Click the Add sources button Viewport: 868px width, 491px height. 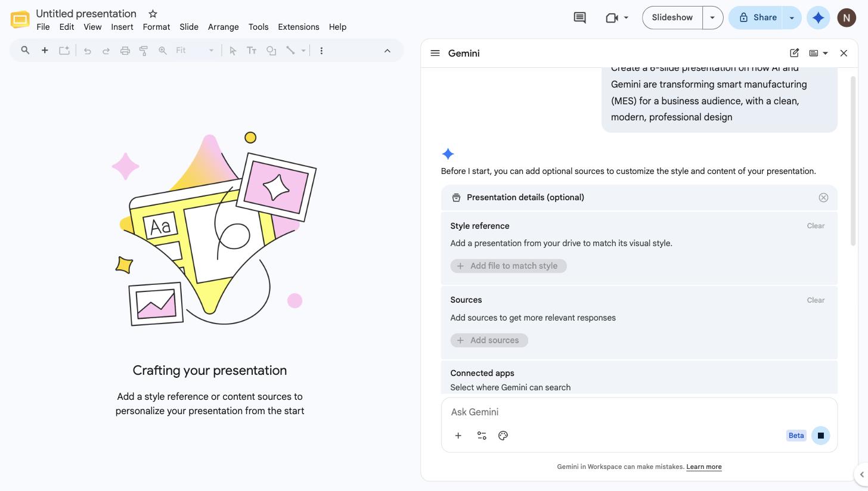[x=489, y=340]
